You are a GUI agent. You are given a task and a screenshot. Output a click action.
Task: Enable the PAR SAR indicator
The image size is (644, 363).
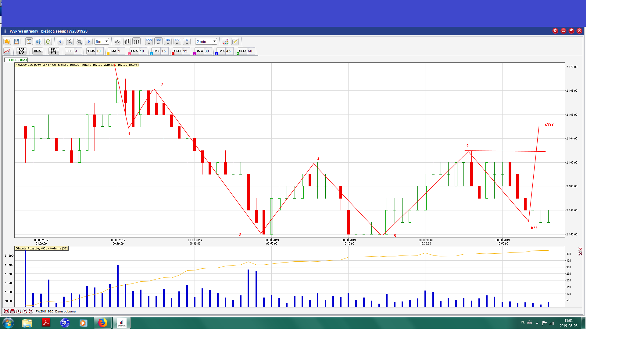coord(21,51)
